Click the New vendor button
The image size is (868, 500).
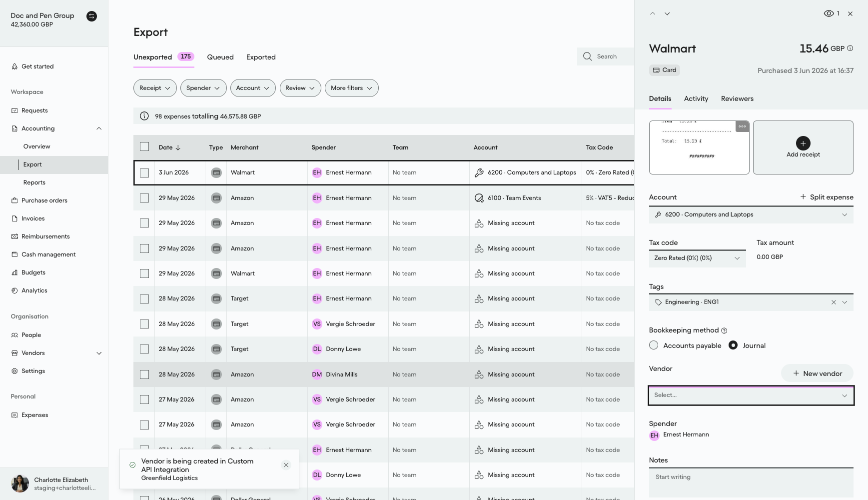tap(817, 373)
